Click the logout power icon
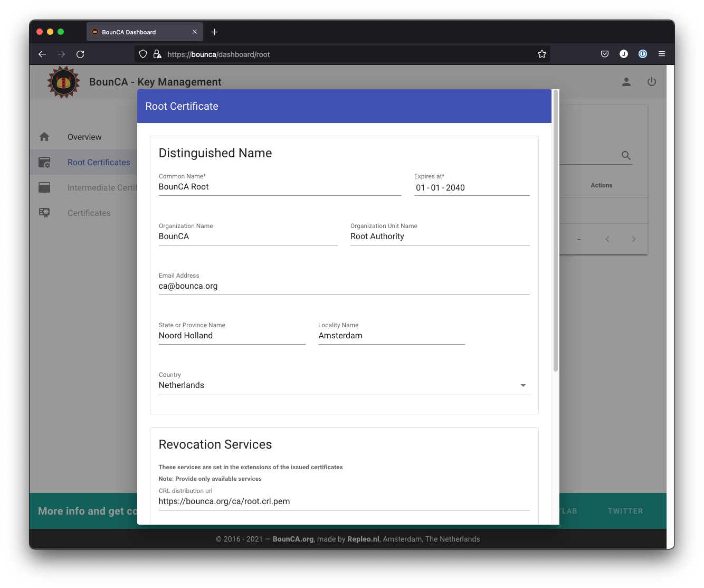Image resolution: width=704 pixels, height=588 pixels. (x=652, y=82)
